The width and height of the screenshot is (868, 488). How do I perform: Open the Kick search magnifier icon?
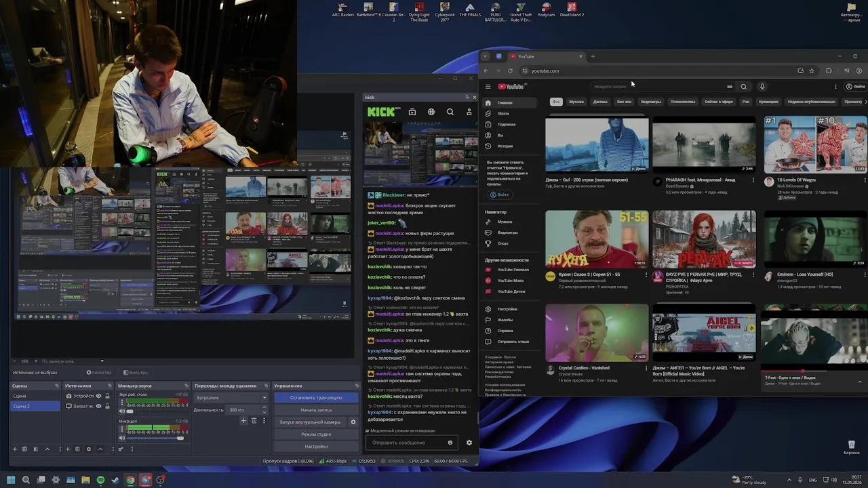pos(450,112)
